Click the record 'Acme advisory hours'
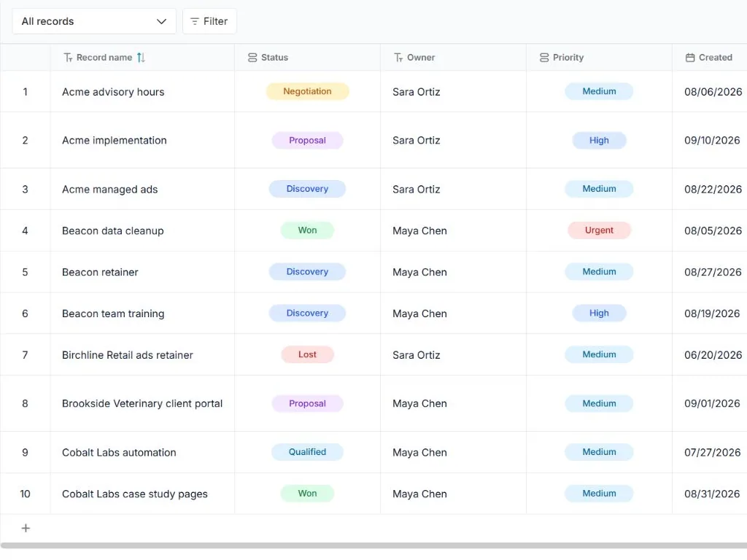Screen dimensions: 747x560 [113, 92]
